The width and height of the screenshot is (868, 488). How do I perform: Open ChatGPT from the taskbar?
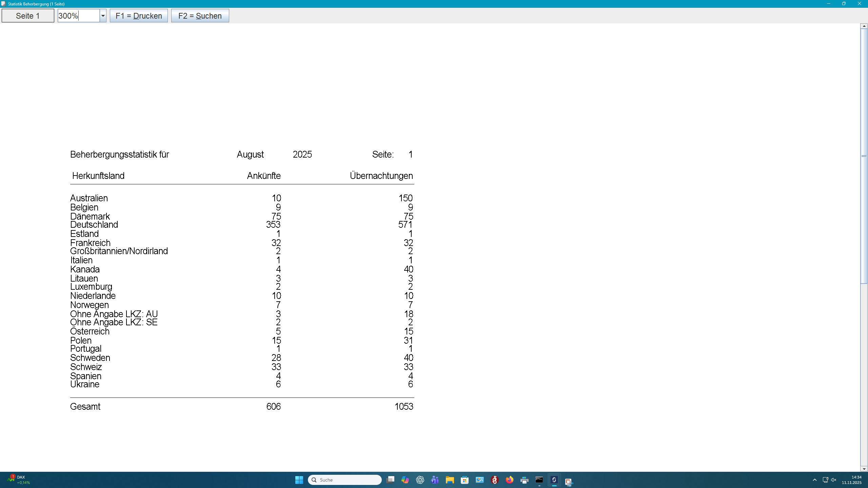pos(419,480)
